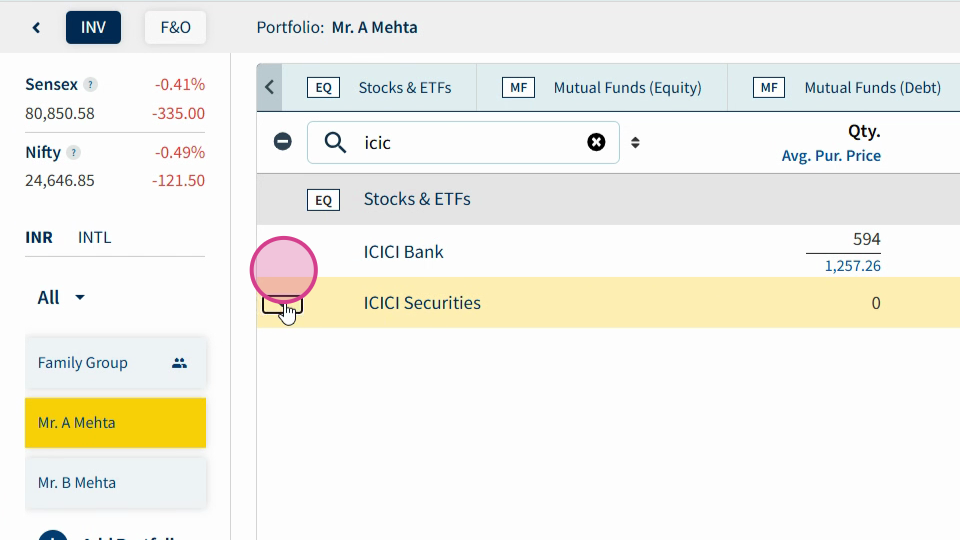The height and width of the screenshot is (540, 960).
Task: Click the Sensex help question mark
Action: (x=90, y=84)
